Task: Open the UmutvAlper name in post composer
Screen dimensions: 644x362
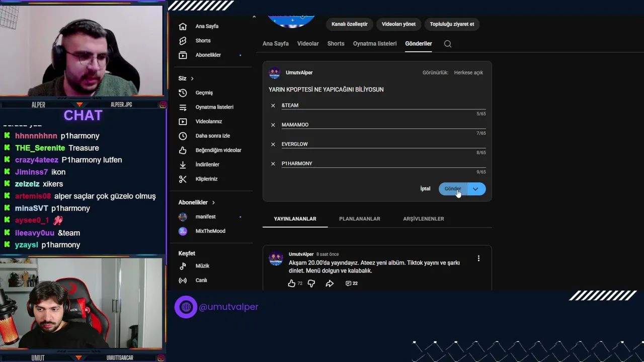Action: click(299, 73)
